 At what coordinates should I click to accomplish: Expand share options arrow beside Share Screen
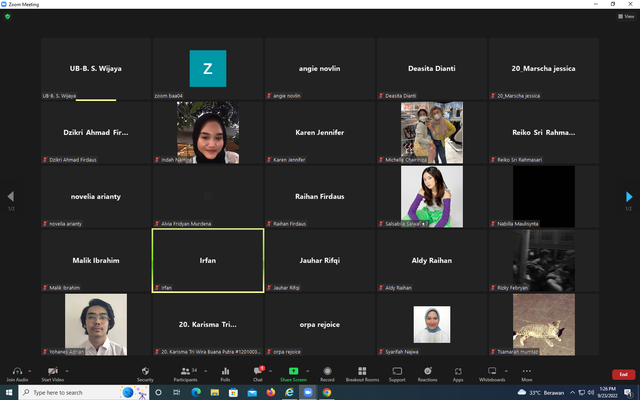pyautogui.click(x=307, y=371)
